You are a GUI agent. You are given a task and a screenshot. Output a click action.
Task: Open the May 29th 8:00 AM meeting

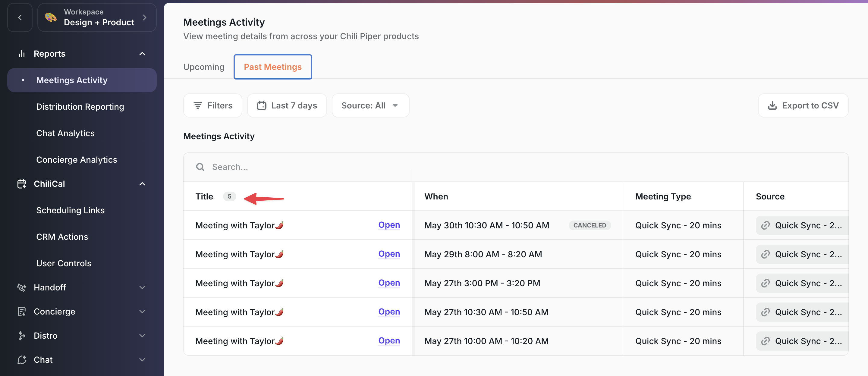(x=389, y=254)
